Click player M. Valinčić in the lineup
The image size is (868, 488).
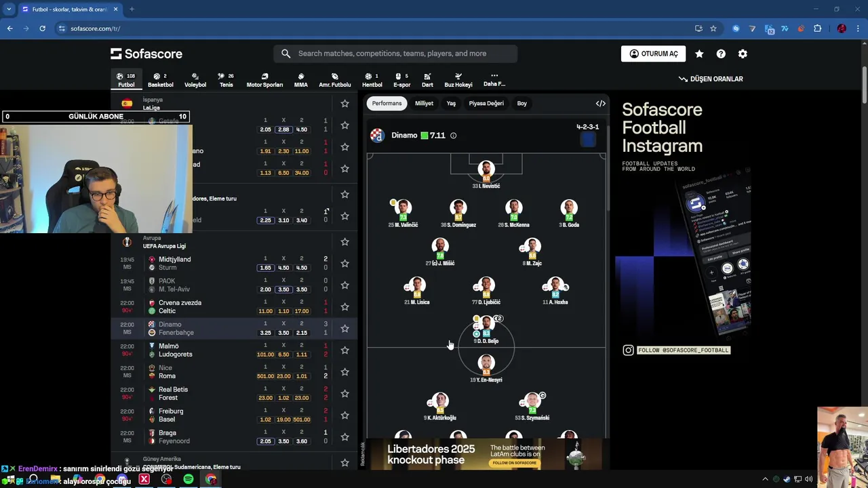(403, 213)
